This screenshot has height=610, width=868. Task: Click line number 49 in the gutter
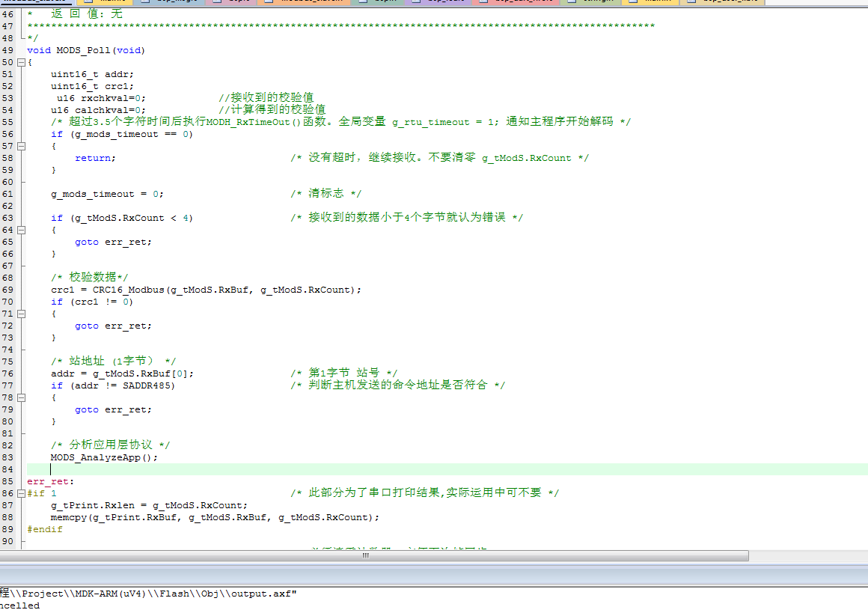coord(7,50)
